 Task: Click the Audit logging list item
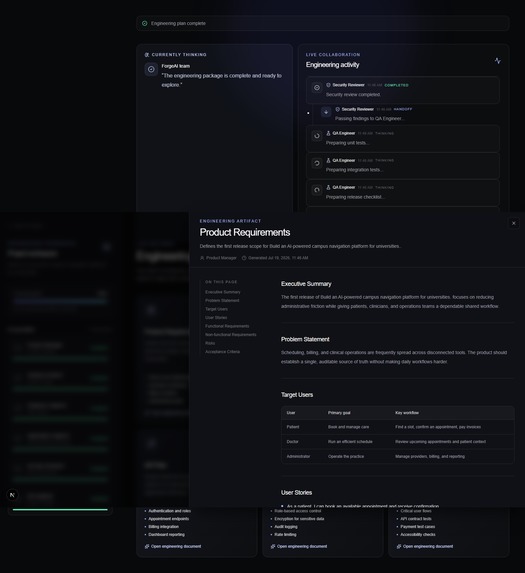[286, 527]
